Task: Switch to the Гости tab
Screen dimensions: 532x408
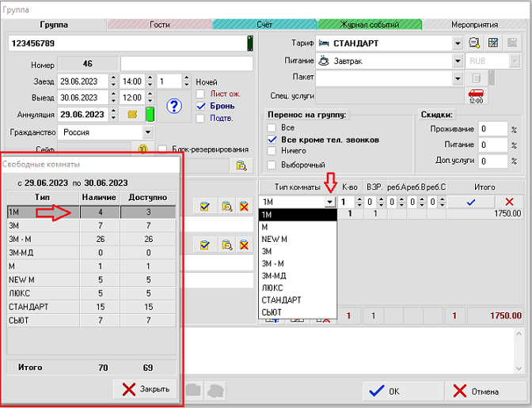Action: 159,25
